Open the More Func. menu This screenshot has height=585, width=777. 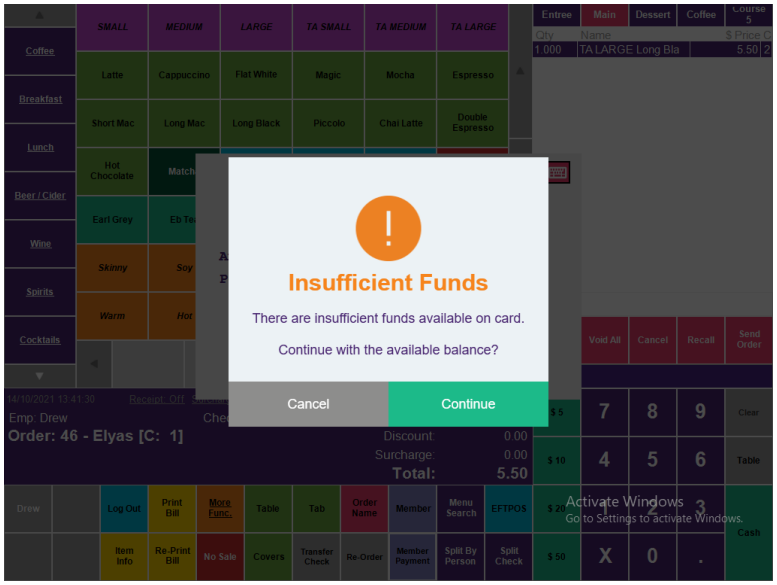(220, 508)
